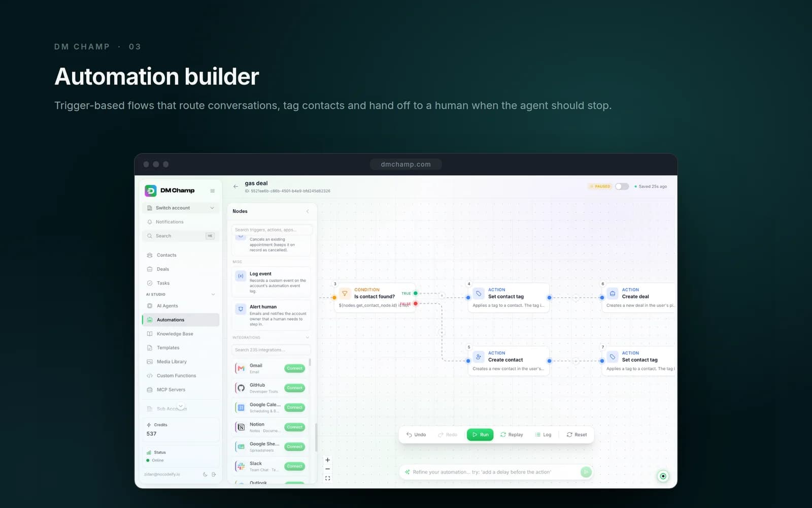Click the Reset button
The height and width of the screenshot is (508, 812).
[577, 435]
